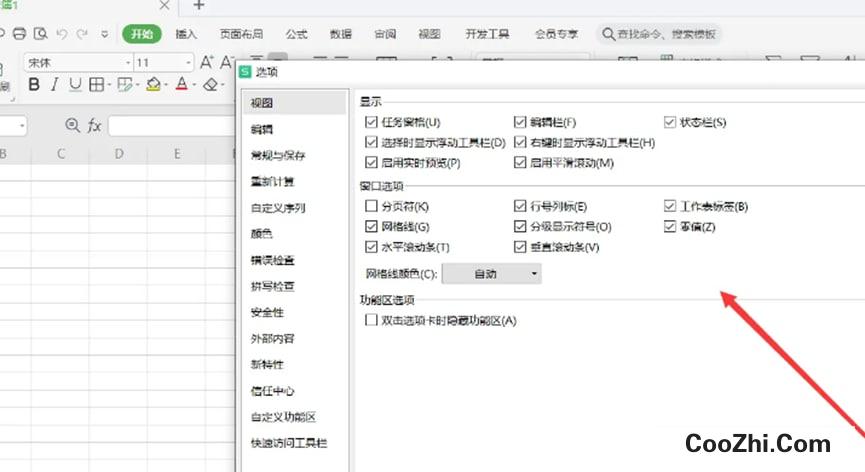Toggle 任务窗格(U) checkbox
The image size is (865, 472).
coord(371,122)
